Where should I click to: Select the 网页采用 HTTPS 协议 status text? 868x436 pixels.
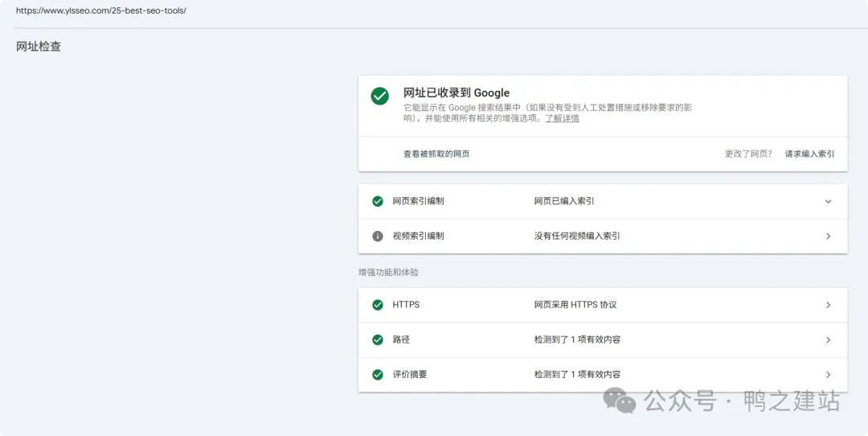tap(575, 305)
